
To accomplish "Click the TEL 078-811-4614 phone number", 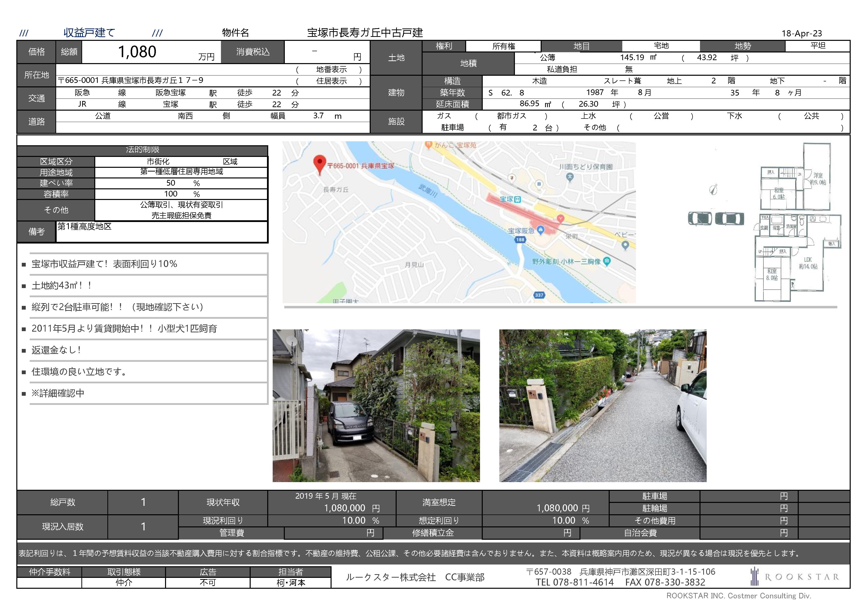I will [x=574, y=582].
